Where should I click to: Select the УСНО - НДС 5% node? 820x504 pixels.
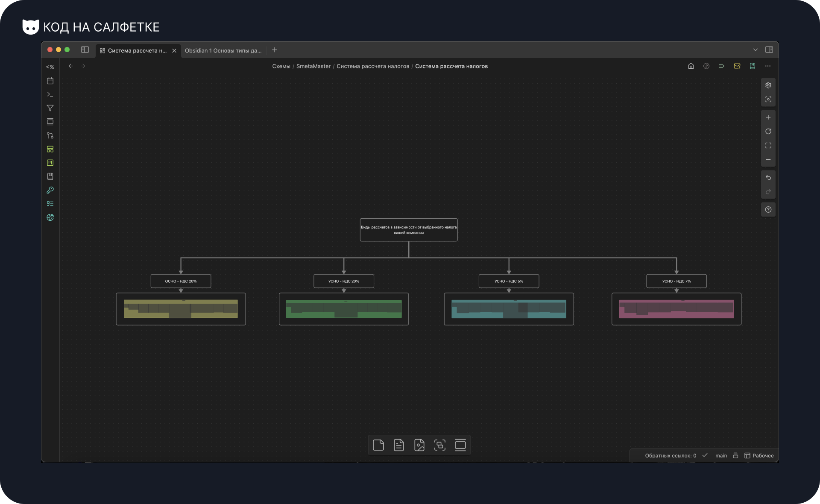(x=508, y=281)
